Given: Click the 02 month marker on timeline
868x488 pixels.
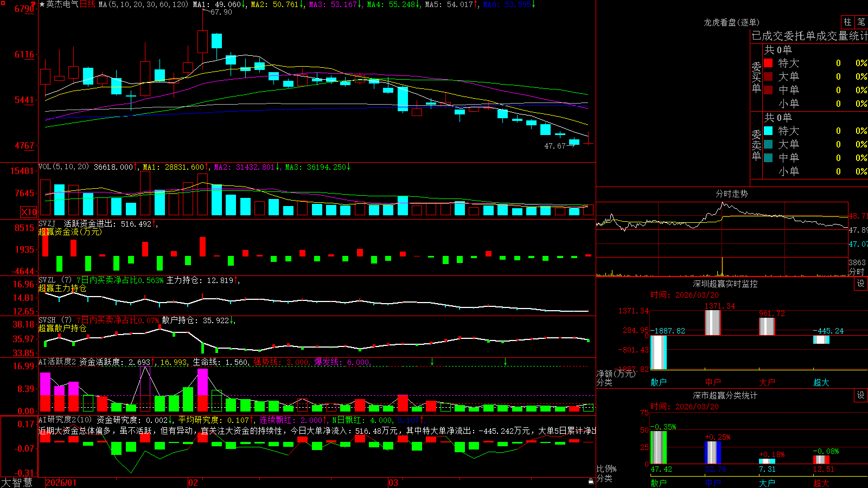Looking at the screenshot, I should [x=193, y=483].
